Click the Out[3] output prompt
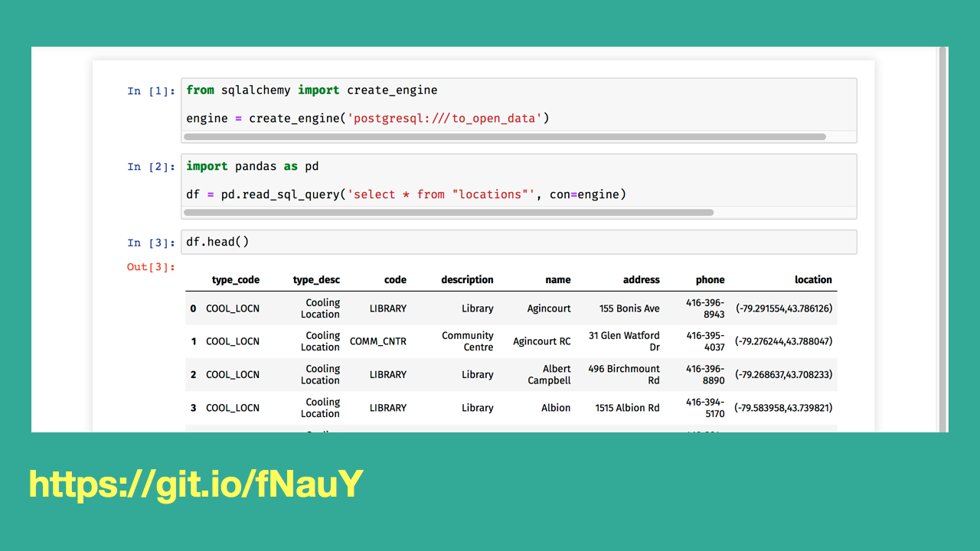980x551 pixels. pos(151,267)
